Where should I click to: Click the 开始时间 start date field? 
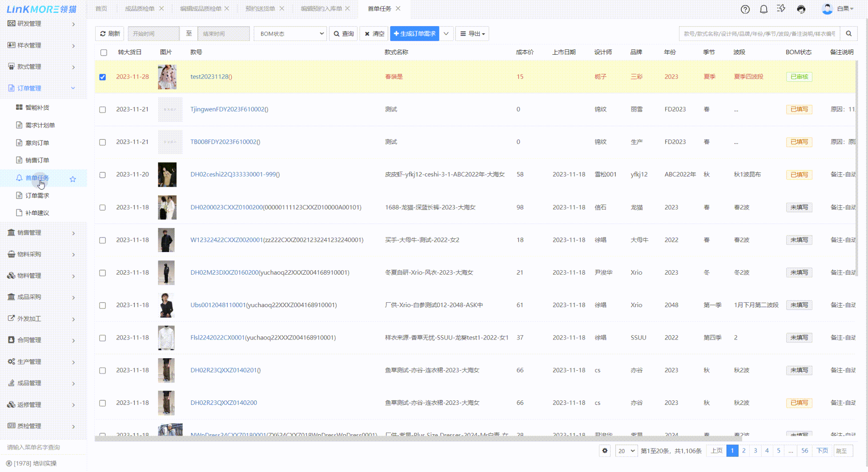(153, 34)
